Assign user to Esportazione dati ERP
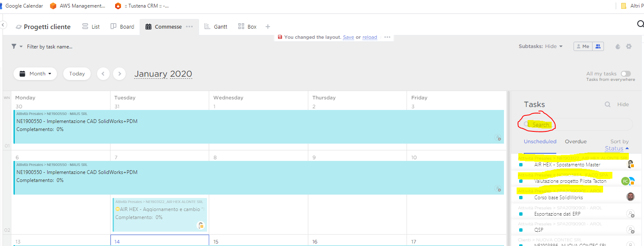Image resolution: width=644 pixels, height=246 pixels. [x=631, y=214]
